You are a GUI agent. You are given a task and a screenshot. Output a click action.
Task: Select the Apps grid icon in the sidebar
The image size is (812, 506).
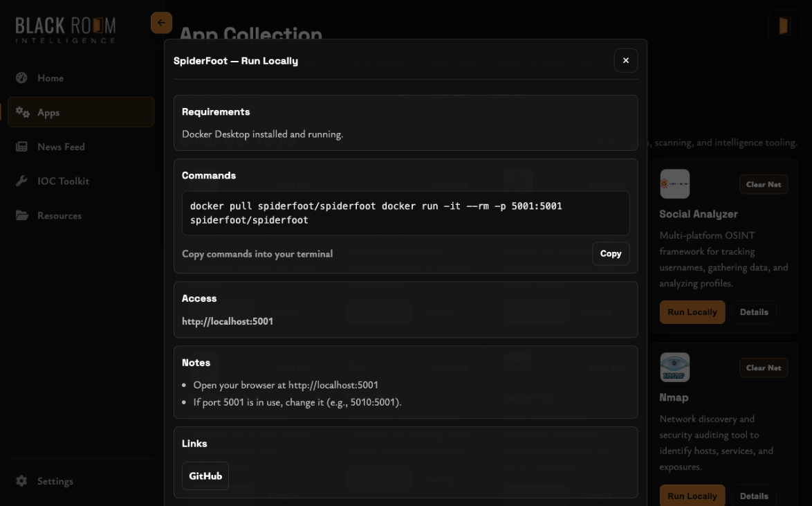(21, 111)
